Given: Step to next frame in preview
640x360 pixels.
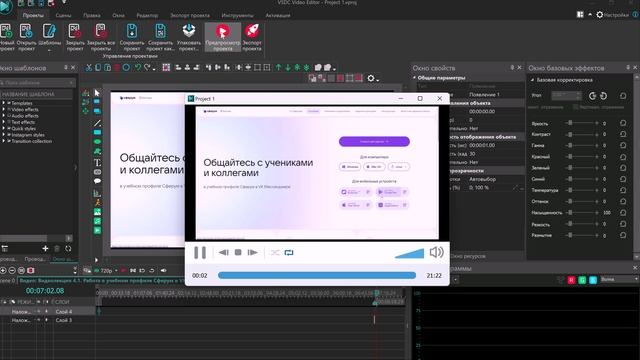Looking at the screenshot, I should (x=253, y=253).
